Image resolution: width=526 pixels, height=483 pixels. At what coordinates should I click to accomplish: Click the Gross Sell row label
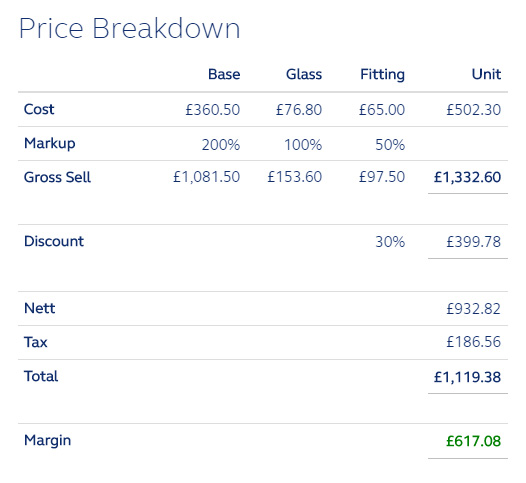57,177
